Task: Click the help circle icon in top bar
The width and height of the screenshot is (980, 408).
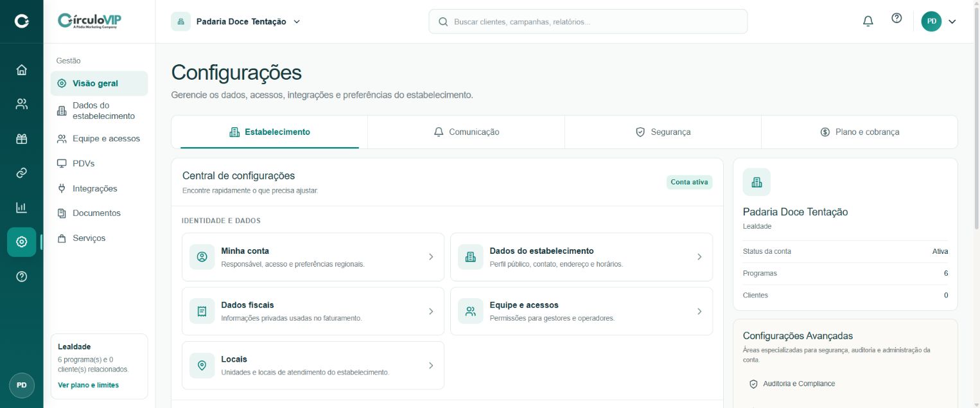Action: [x=897, y=18]
